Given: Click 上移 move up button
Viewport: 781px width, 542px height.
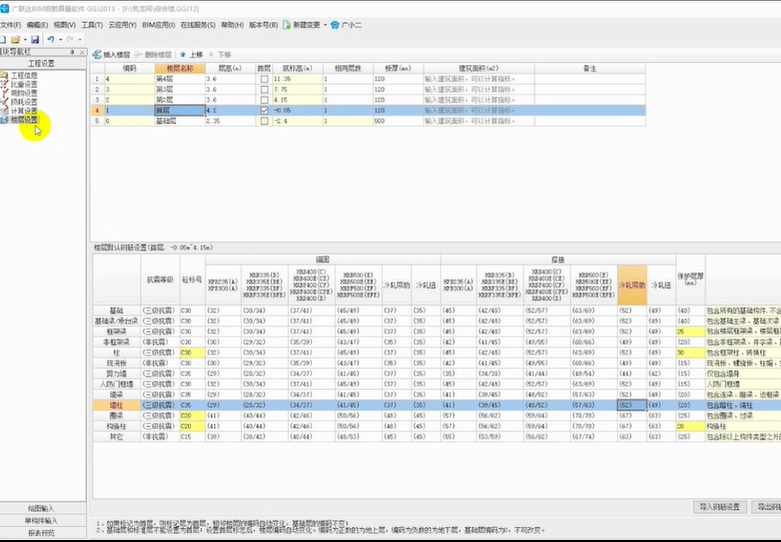Looking at the screenshot, I should tap(192, 54).
